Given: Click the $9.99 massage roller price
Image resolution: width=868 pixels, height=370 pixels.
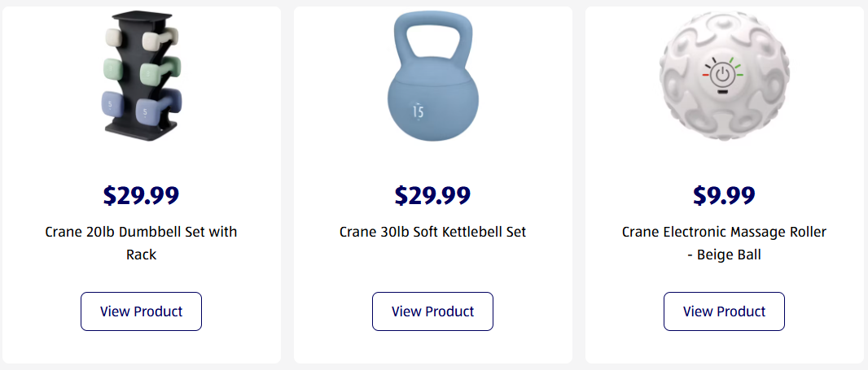Looking at the screenshot, I should 724,196.
